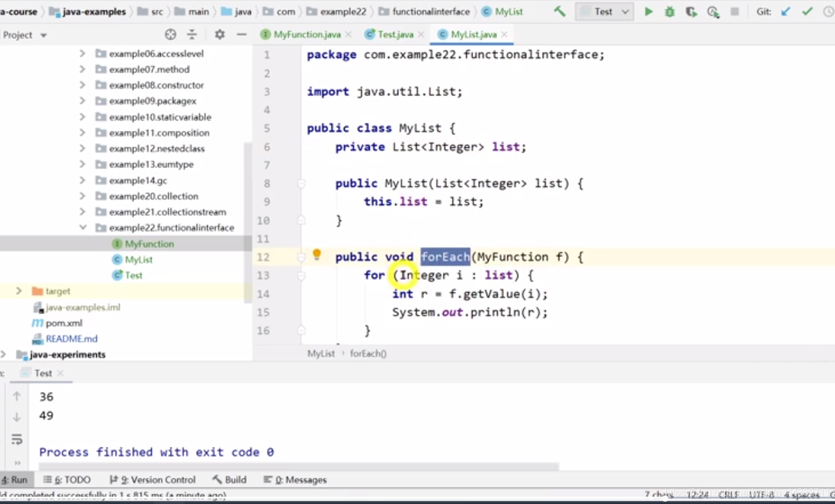Commit changes with Git green checkmark
The height and width of the screenshot is (504, 835).
pos(808,12)
